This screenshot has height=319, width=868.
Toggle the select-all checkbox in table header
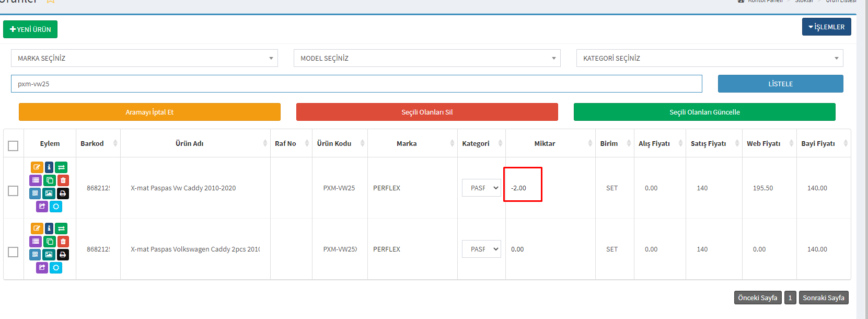(x=13, y=145)
